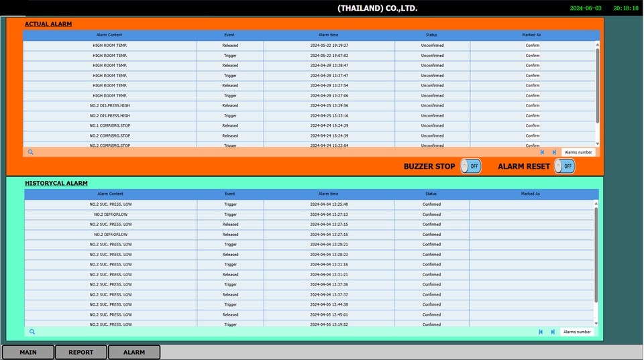This screenshot has height=360, width=644.
Task: Click the HISTORYCAL ALARM heading
Action: point(56,183)
